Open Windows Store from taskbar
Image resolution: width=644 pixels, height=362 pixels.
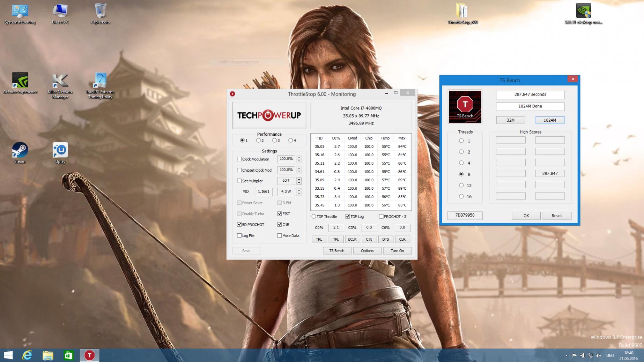click(x=68, y=355)
